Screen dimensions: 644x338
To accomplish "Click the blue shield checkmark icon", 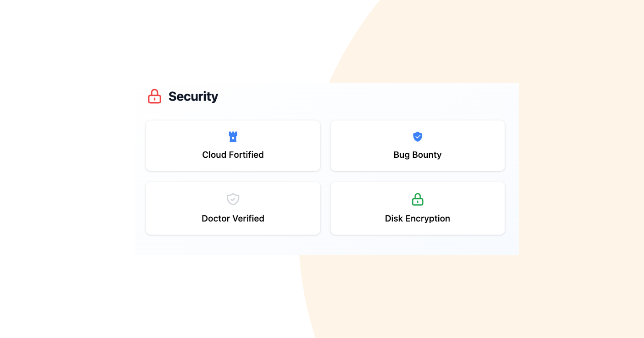I will pyautogui.click(x=418, y=137).
